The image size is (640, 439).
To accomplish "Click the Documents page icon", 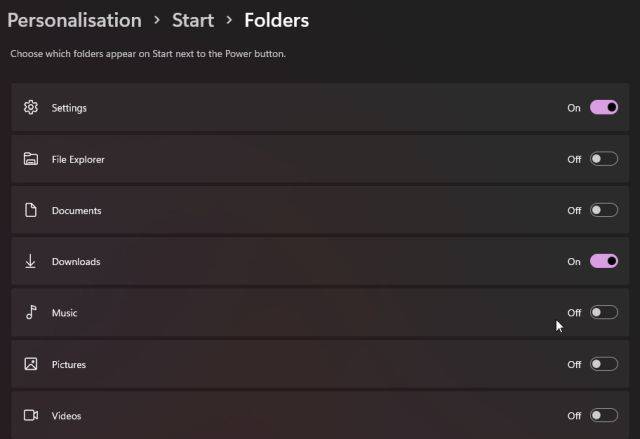I will [x=31, y=210].
